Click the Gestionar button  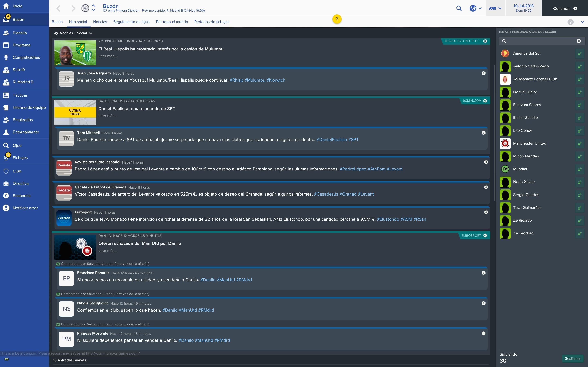572,358
